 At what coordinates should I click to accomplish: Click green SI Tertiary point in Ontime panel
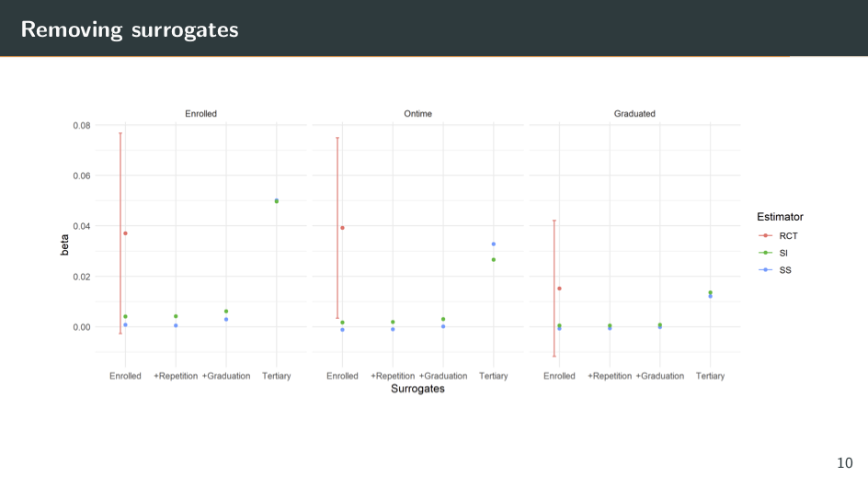[x=494, y=260]
